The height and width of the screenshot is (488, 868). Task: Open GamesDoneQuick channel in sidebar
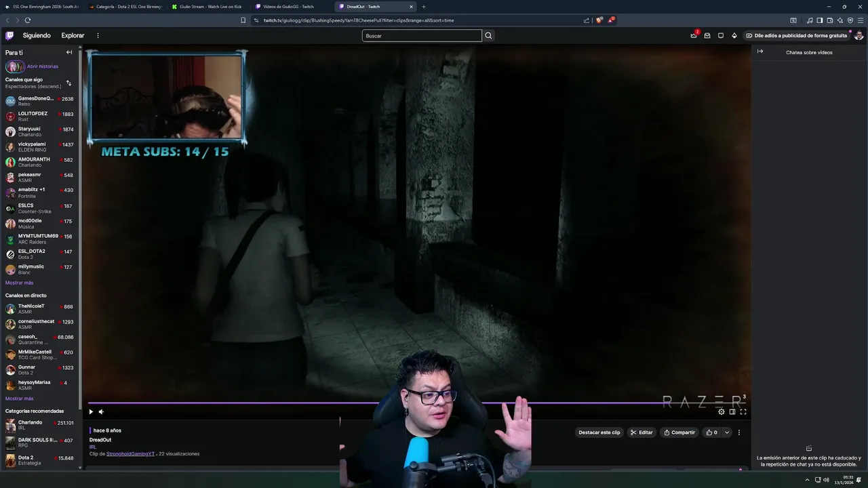point(41,101)
